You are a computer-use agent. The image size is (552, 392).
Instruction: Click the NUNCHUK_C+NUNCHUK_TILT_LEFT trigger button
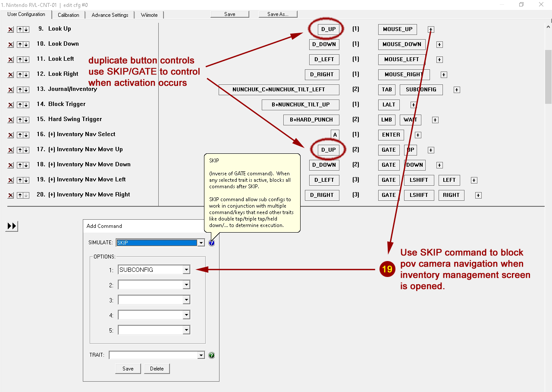279,90
